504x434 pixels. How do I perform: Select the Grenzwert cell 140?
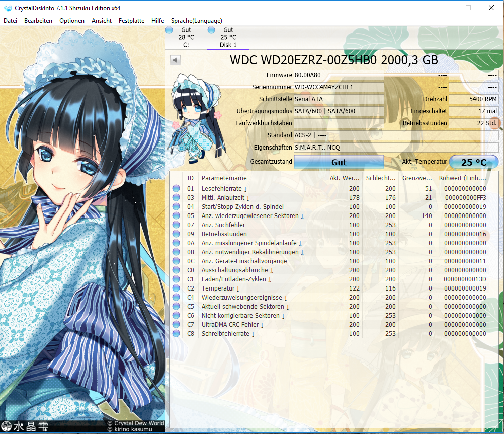click(x=427, y=216)
